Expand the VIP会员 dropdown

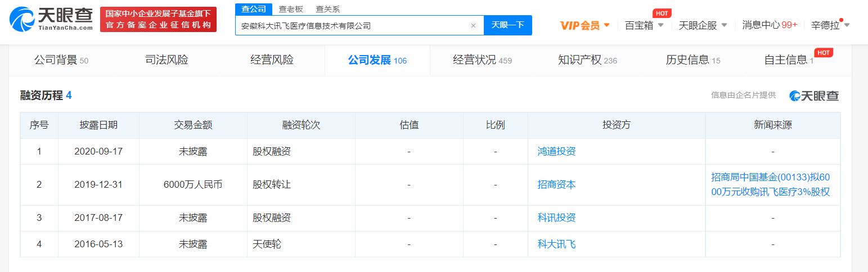pos(585,25)
